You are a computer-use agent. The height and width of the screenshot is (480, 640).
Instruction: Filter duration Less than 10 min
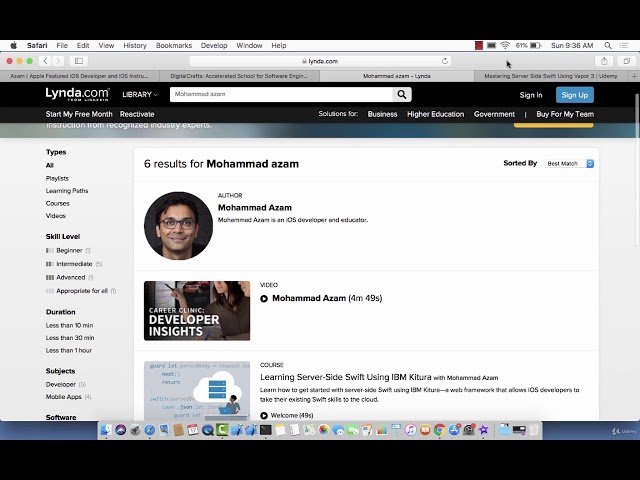click(69, 325)
